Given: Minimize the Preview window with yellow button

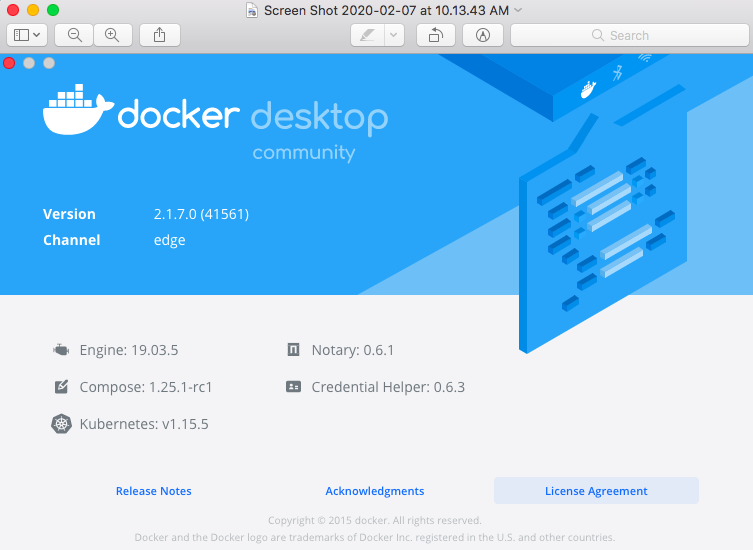Looking at the screenshot, I should tap(33, 10).
